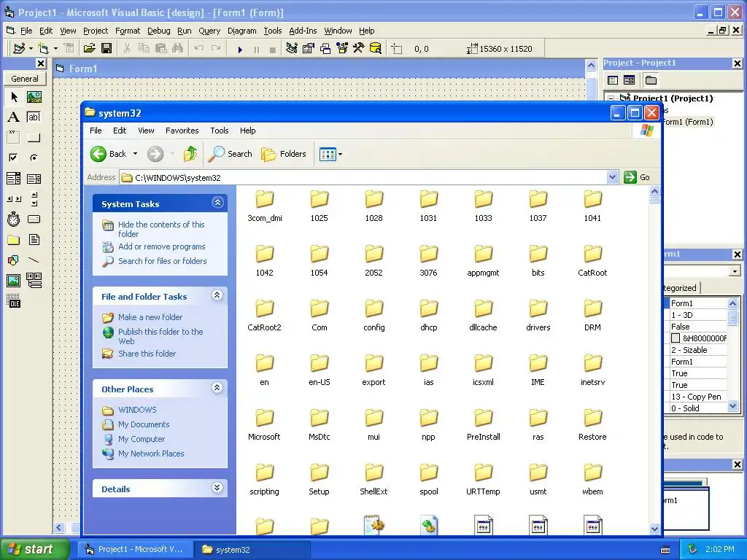
Task: Select the CommandButton control tool
Action: [34, 138]
